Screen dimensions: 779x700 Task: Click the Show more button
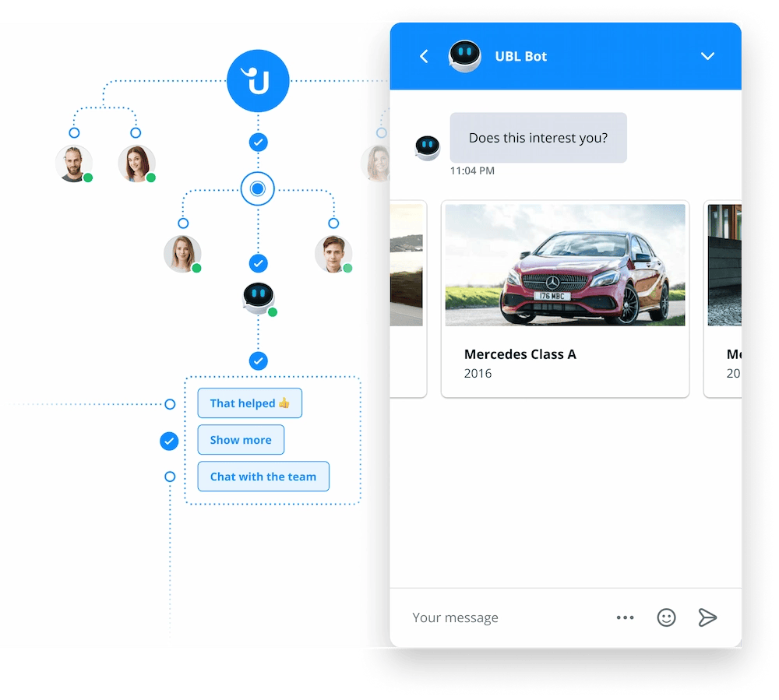(x=241, y=440)
